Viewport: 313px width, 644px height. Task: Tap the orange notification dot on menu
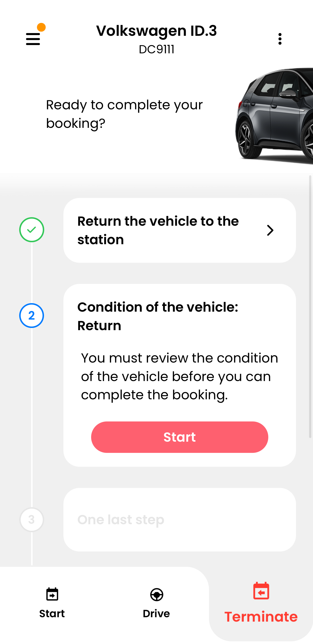click(41, 27)
